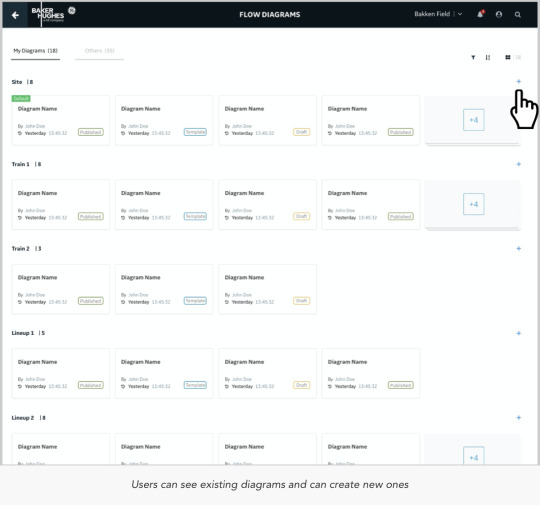Click the Template badge in Train 1
This screenshot has width=540, height=505.
[195, 216]
